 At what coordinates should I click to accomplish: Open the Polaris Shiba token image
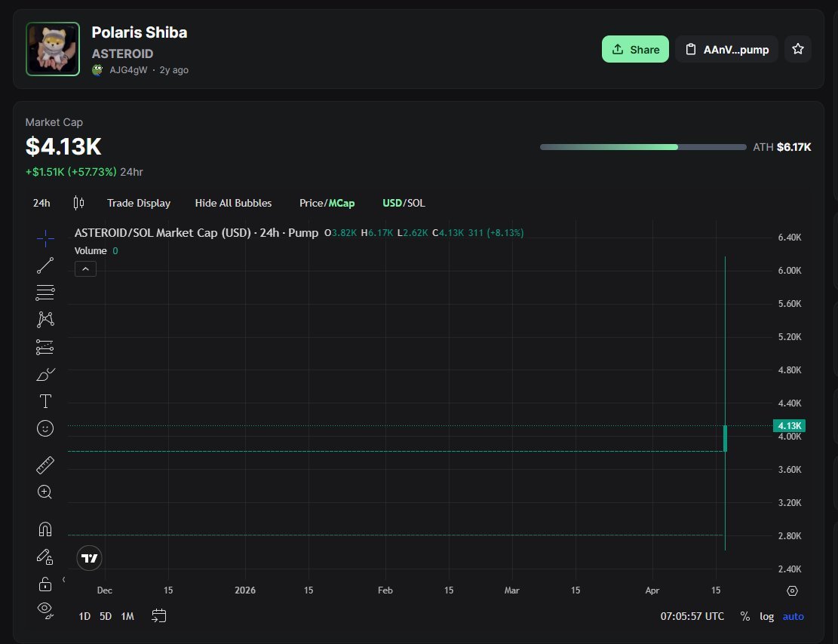53,49
